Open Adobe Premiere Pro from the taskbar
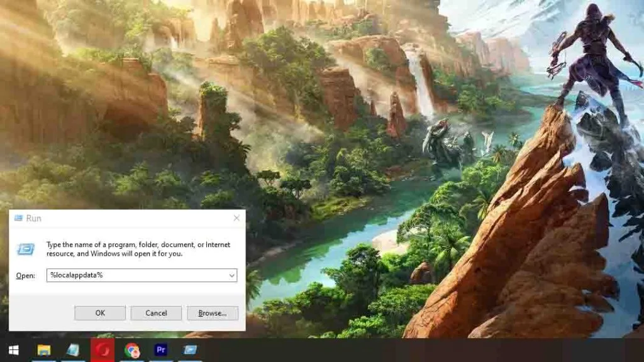Viewport: 644px width, 362px height. [161, 350]
